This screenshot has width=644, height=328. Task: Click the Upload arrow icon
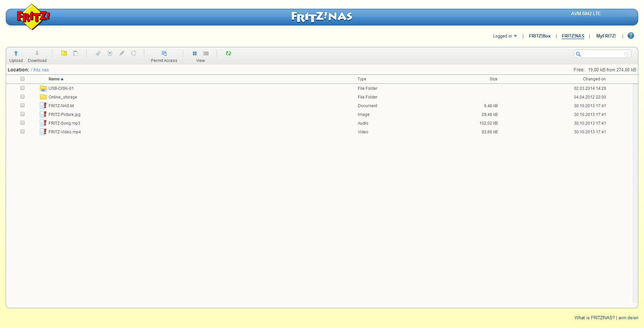[x=16, y=53]
